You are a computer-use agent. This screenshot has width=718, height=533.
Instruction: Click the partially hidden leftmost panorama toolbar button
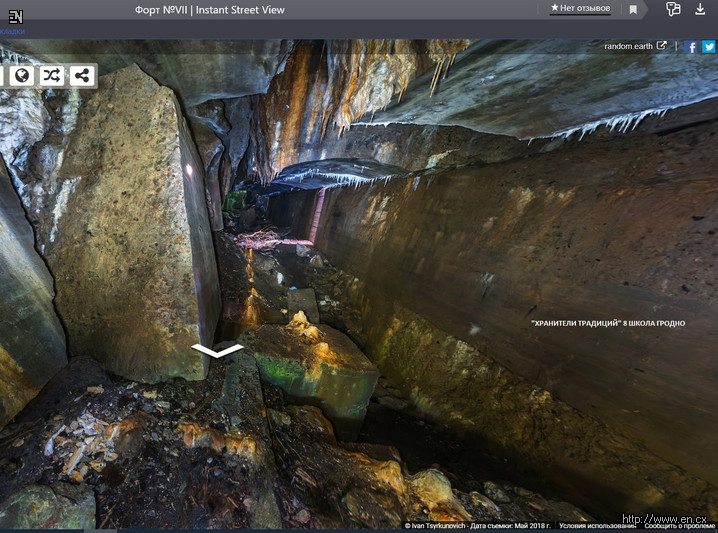[2, 75]
